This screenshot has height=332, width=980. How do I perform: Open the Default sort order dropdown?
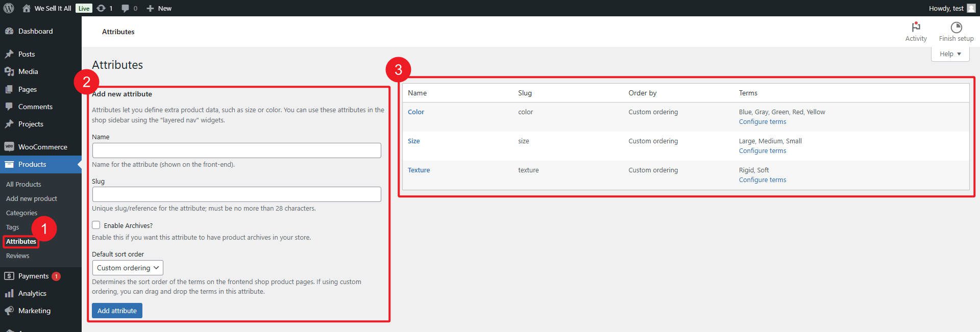(x=128, y=268)
